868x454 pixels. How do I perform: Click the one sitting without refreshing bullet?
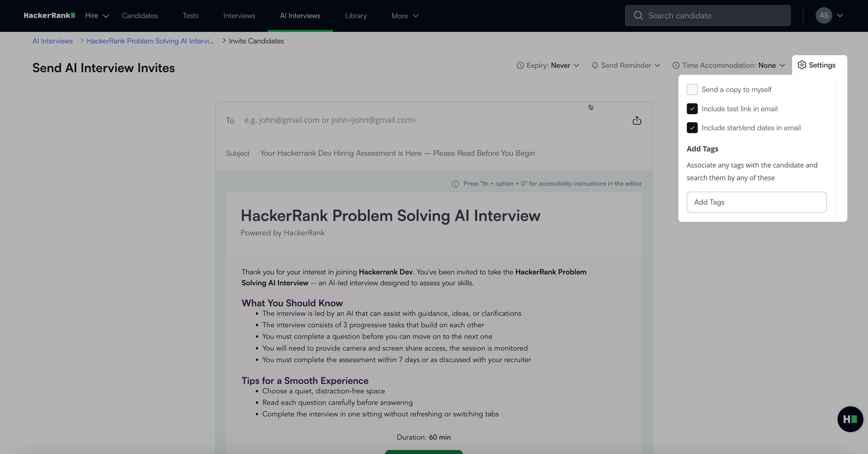[381, 414]
